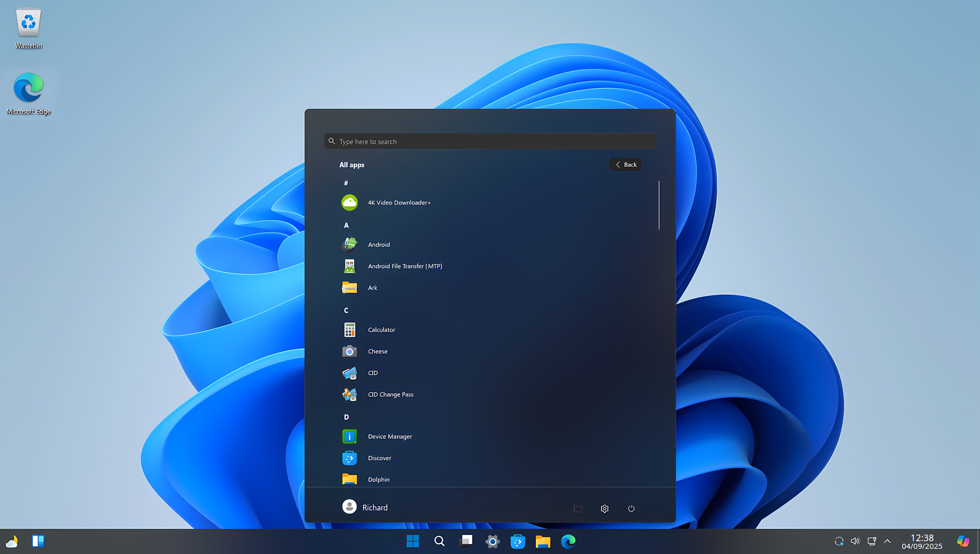
Task: Open 4K Video Downloader+ from the app list
Action: point(399,202)
